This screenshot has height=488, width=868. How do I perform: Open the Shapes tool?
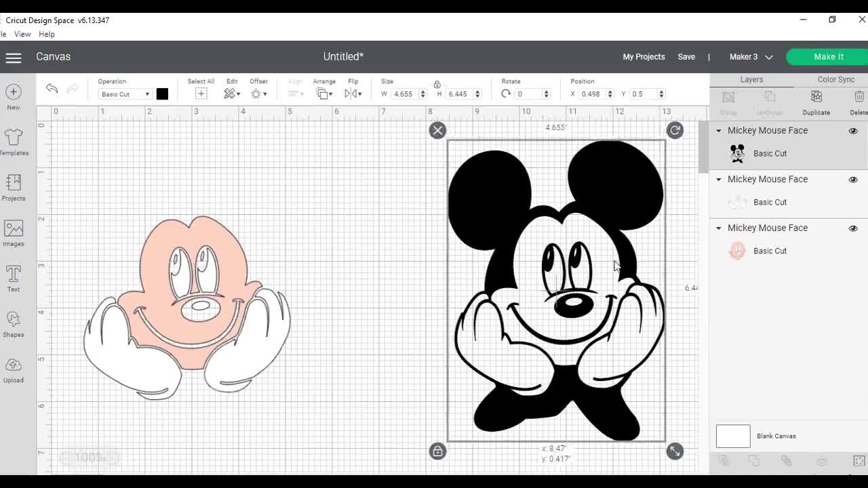(14, 324)
